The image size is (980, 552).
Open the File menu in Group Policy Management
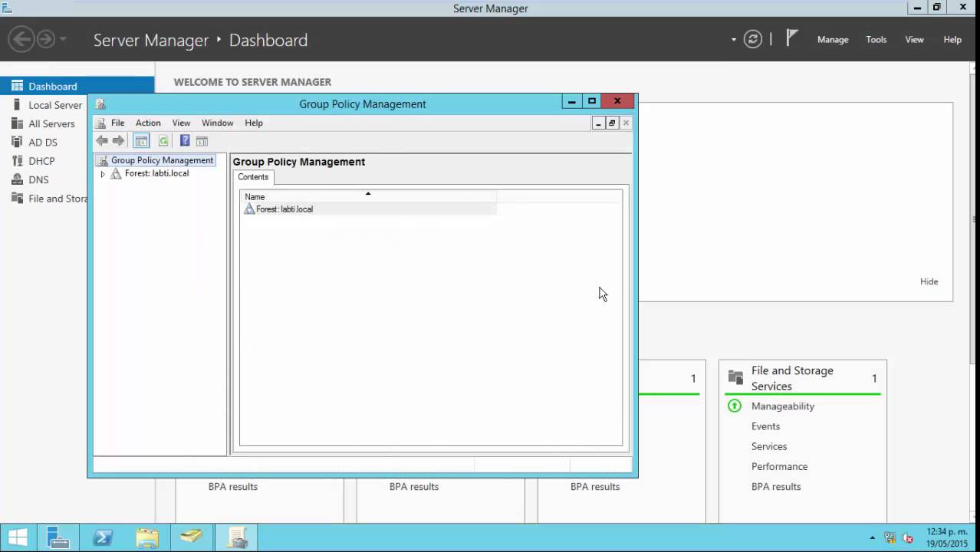117,123
